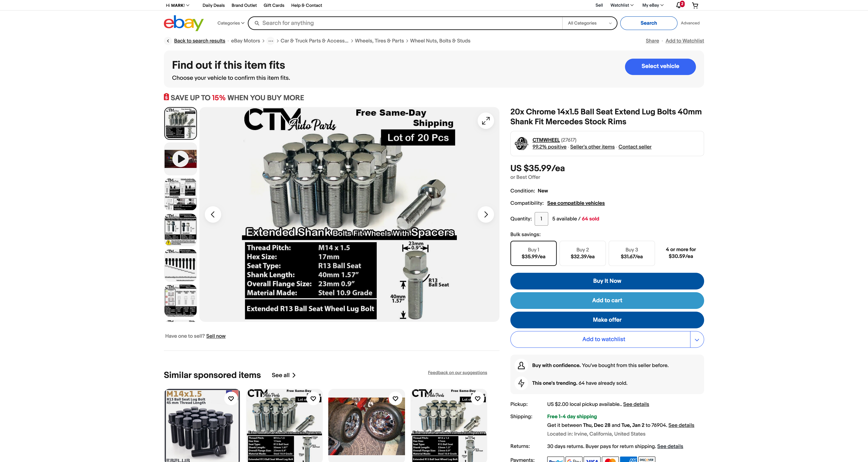The image size is (868, 462).
Task: Go back to search results
Action: pos(200,41)
